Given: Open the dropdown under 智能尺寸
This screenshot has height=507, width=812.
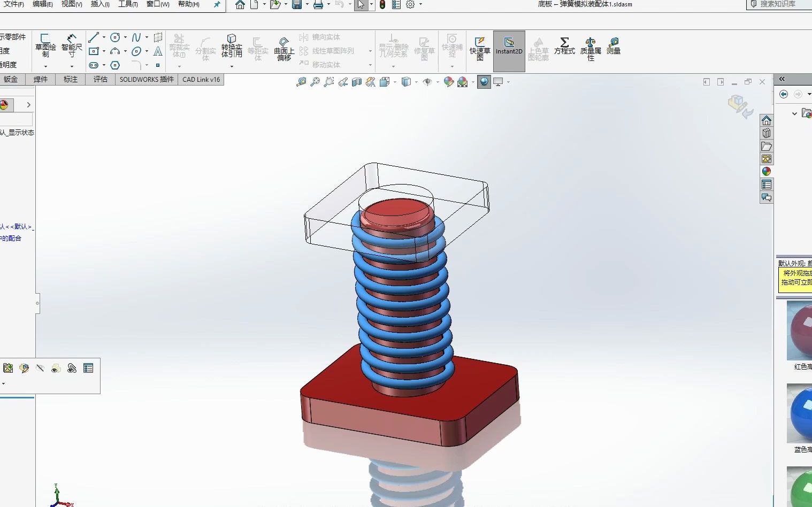Looking at the screenshot, I should [72, 66].
